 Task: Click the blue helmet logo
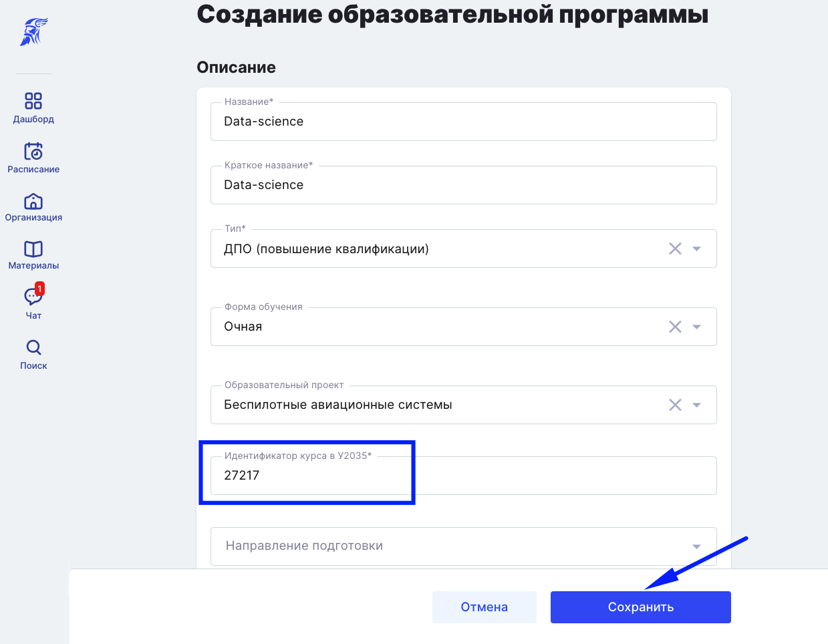point(33,31)
